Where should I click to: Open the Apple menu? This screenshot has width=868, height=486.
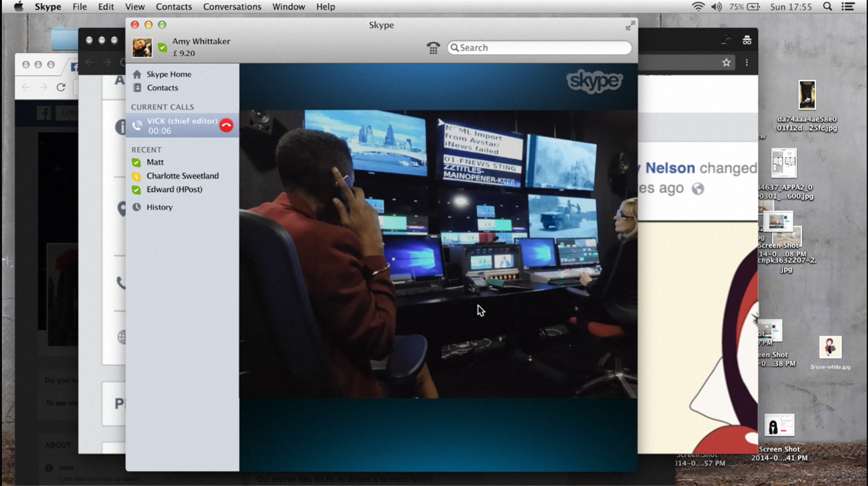(x=18, y=6)
